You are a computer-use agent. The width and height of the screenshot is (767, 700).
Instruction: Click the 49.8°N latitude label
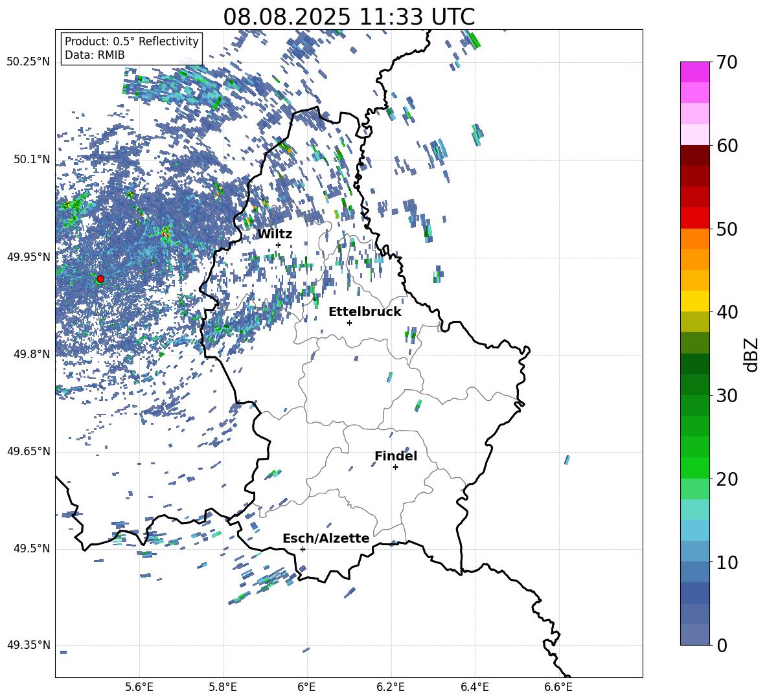[x=32, y=354]
